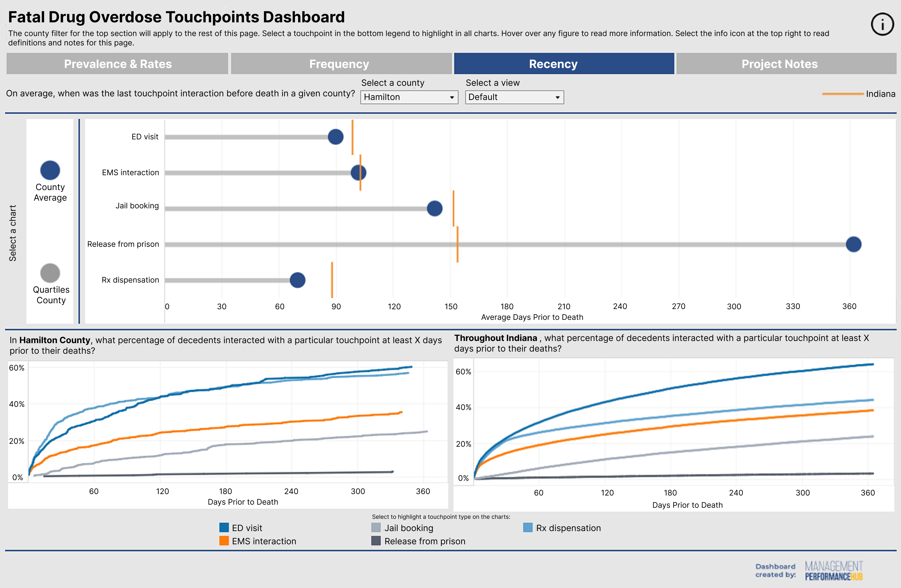Open the Hamilton county dropdown
Screen dimensions: 901x588
(x=409, y=97)
